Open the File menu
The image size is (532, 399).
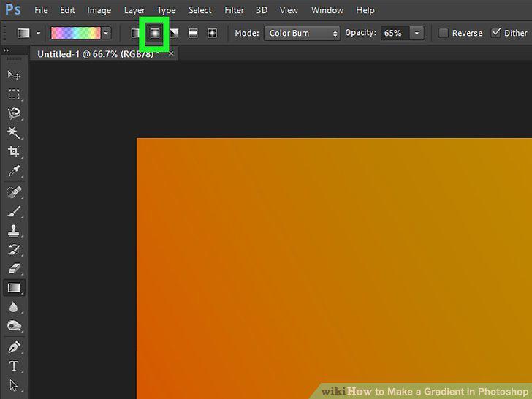click(x=41, y=10)
